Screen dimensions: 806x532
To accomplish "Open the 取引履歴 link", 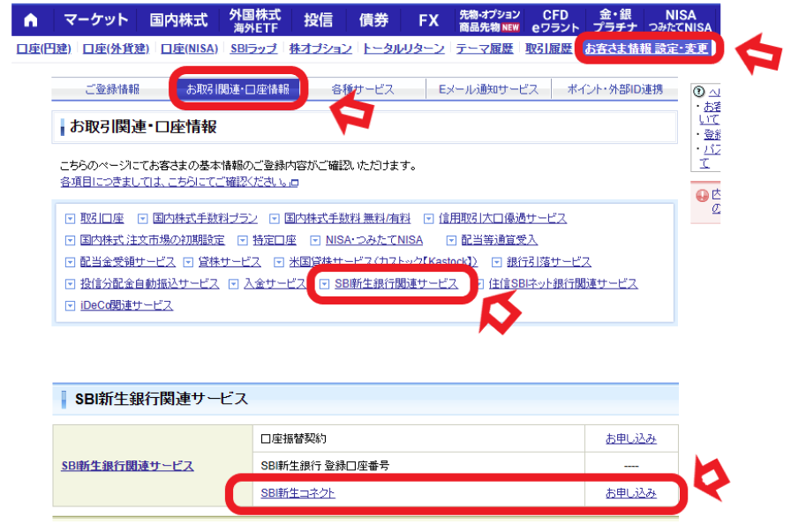I will pos(548,49).
